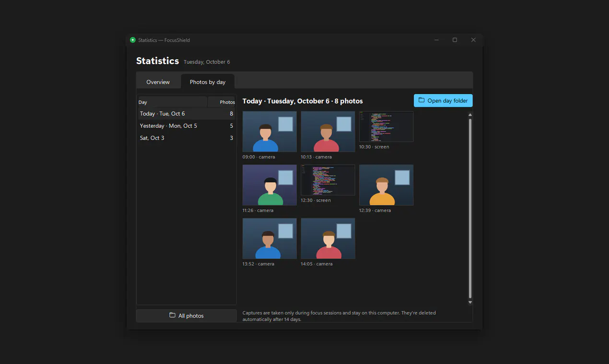Click the folder icon on Open day folder button
The height and width of the screenshot is (364, 609).
[x=422, y=101]
